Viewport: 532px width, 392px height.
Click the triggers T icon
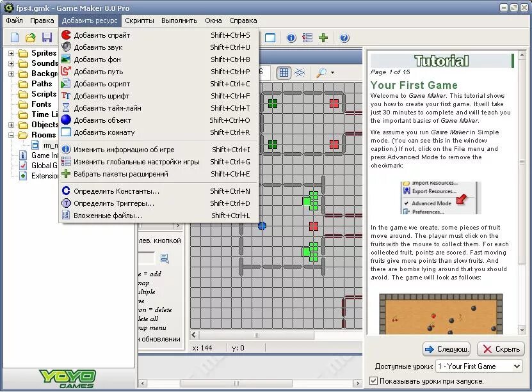click(x=66, y=203)
